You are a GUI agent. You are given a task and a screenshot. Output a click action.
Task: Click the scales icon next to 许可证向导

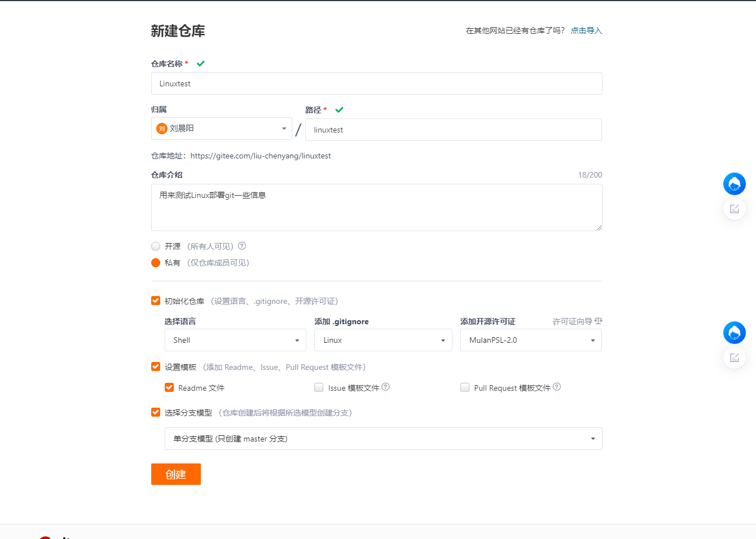point(599,321)
